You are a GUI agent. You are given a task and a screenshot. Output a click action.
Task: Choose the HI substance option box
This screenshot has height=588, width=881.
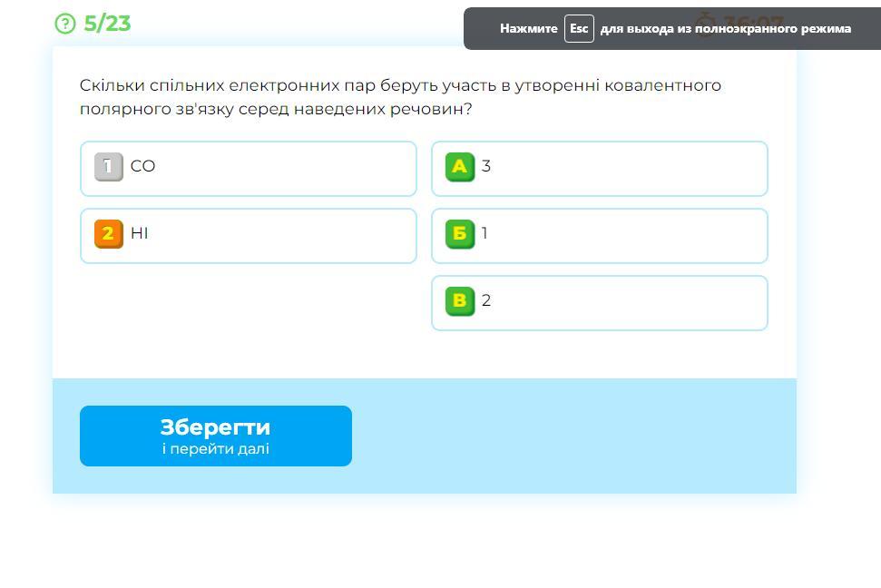pyautogui.click(x=249, y=236)
